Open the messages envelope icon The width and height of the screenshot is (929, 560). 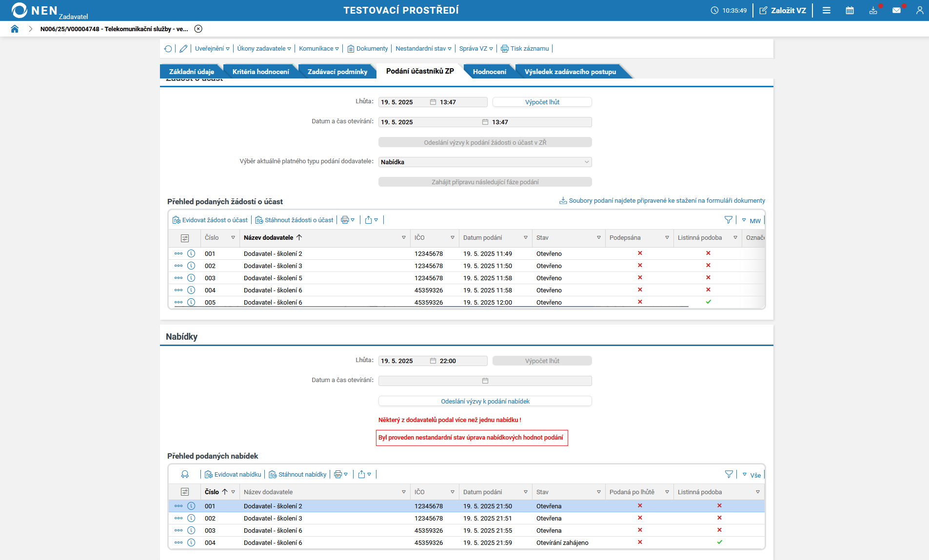pos(896,10)
